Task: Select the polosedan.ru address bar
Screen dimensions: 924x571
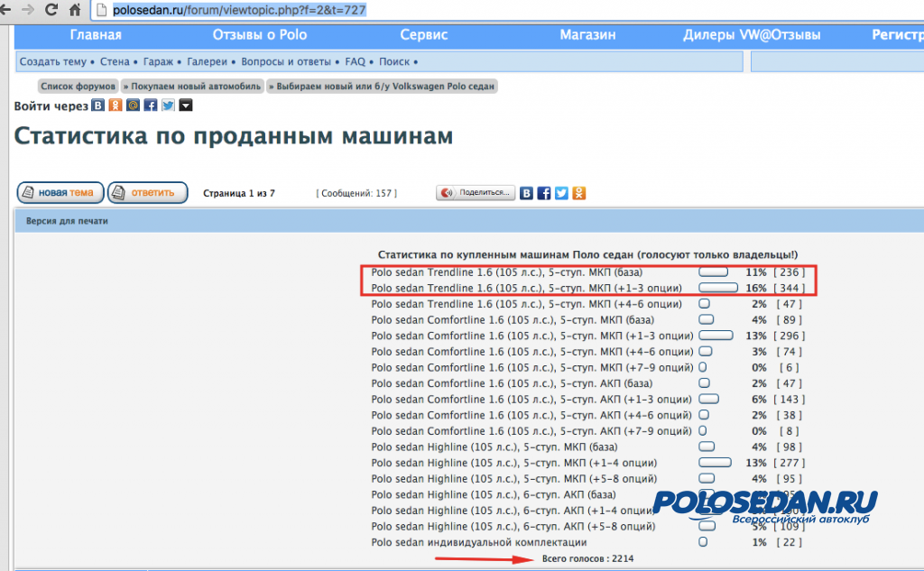Action: [507, 10]
